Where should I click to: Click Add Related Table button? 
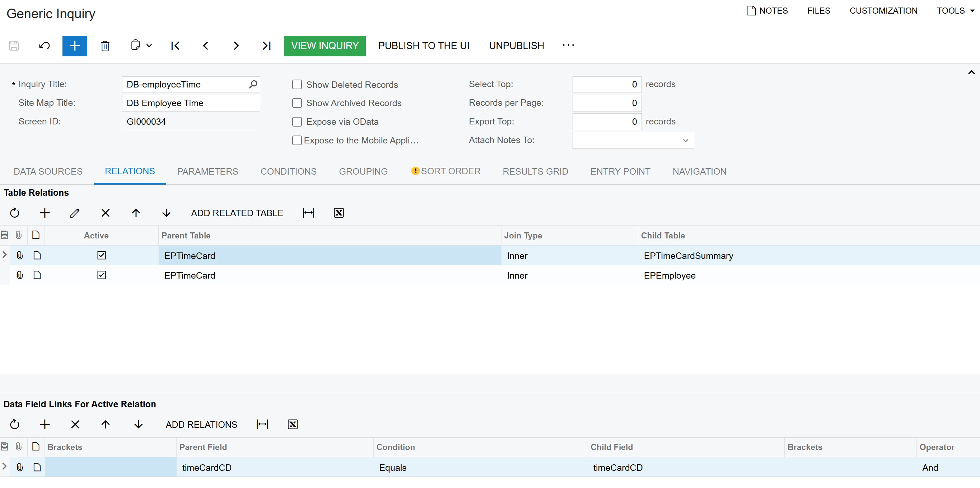tap(237, 213)
